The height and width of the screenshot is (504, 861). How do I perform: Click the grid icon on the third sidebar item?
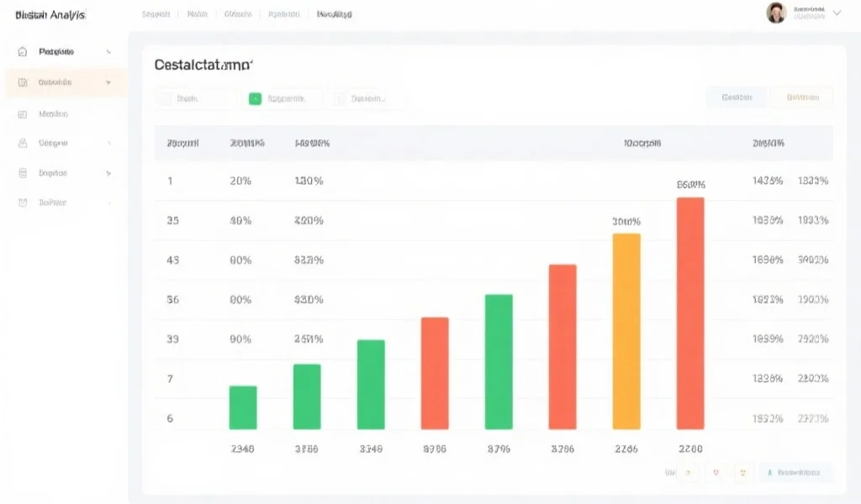pyautogui.click(x=23, y=114)
